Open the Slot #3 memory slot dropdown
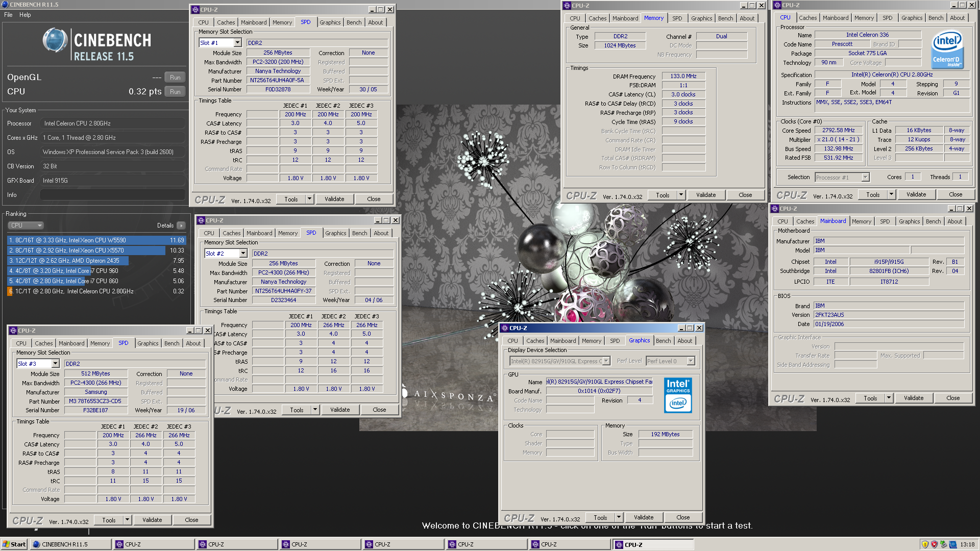Viewport: 980px width, 551px height. pos(55,364)
